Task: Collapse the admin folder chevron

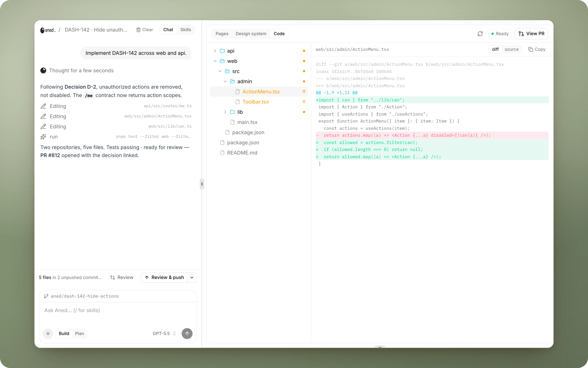Action: [x=225, y=81]
